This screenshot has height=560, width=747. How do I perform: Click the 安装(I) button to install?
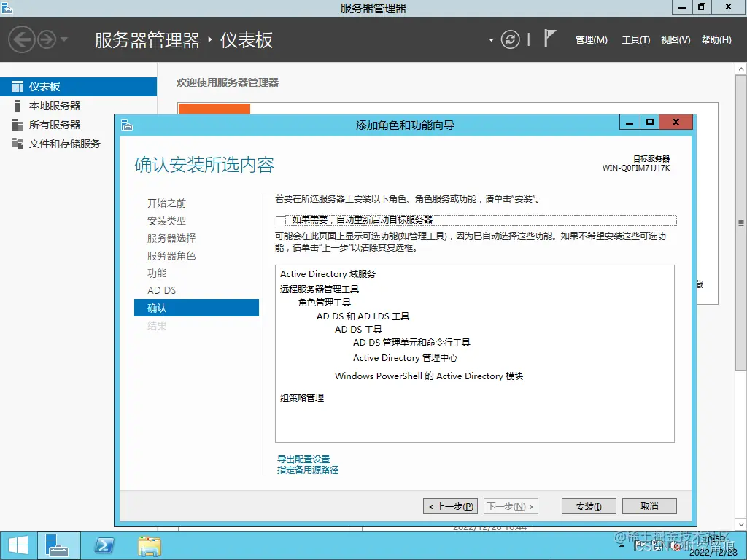(588, 505)
